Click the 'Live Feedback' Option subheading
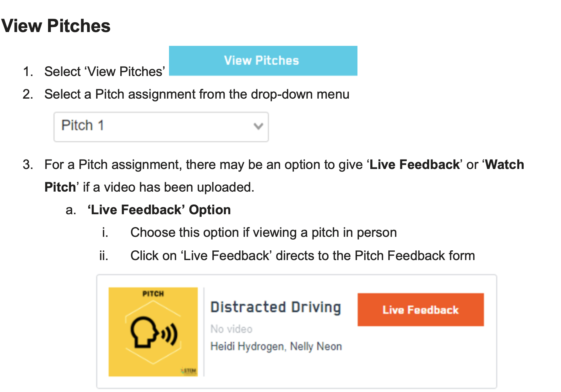Viewport: 561px width, 392px height. coord(159,210)
